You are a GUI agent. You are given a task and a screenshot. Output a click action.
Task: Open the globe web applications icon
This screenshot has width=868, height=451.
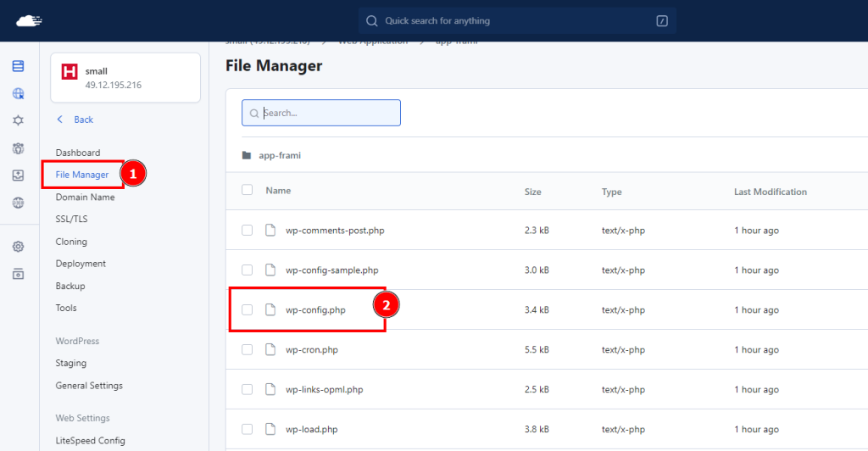click(19, 93)
